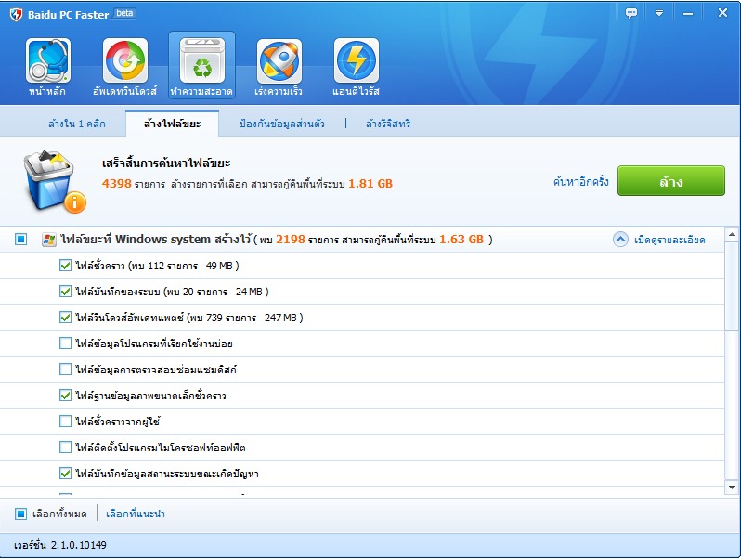Open the title bar dropdown menu arrow
The height and width of the screenshot is (560, 741).
[659, 13]
